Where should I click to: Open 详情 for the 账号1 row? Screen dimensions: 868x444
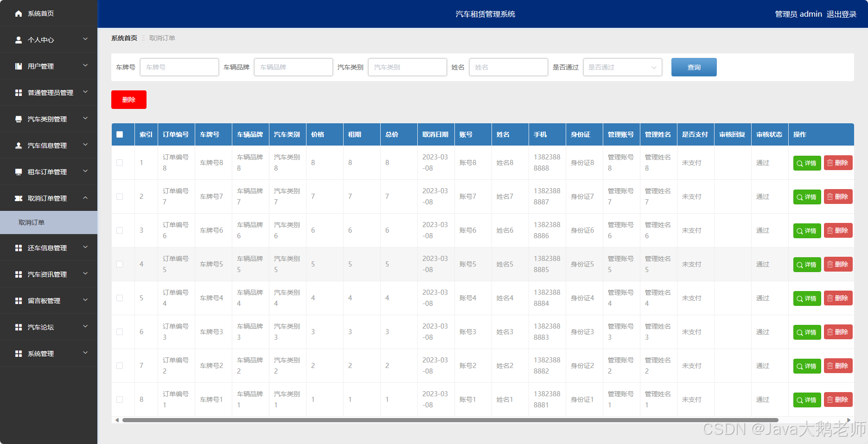coord(807,400)
